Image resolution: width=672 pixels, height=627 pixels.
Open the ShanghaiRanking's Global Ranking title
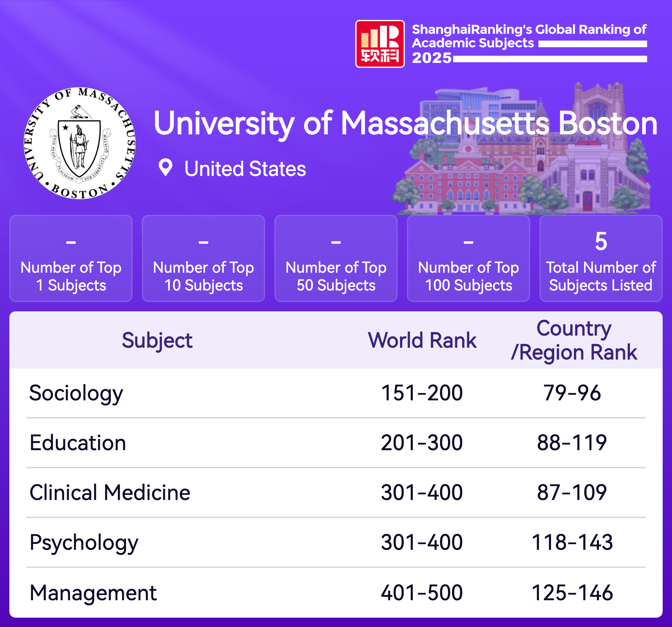pos(529,36)
